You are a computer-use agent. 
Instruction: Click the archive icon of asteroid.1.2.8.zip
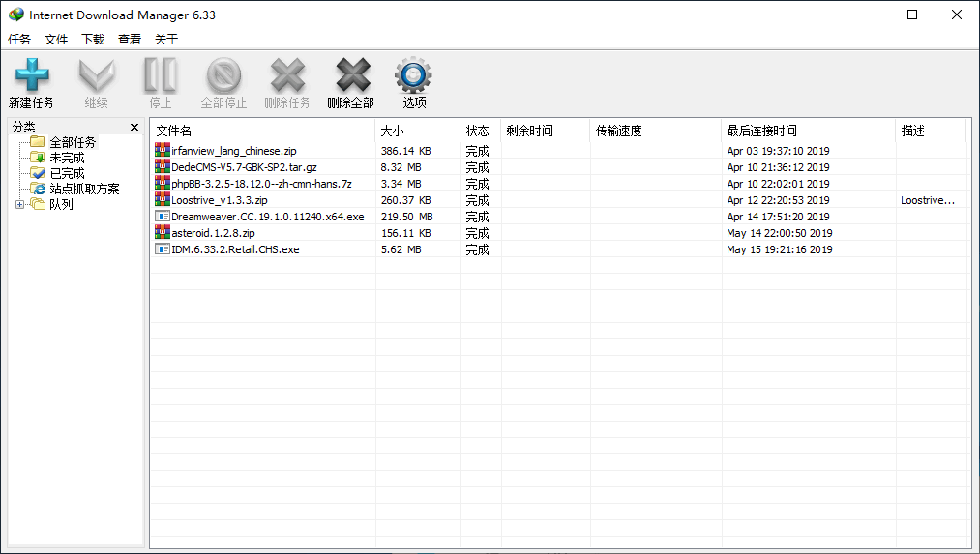click(x=163, y=232)
